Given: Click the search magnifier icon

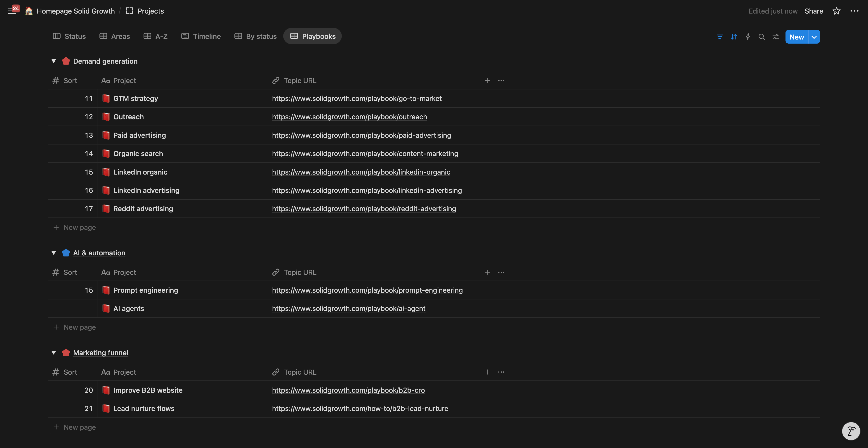Looking at the screenshot, I should (x=762, y=37).
